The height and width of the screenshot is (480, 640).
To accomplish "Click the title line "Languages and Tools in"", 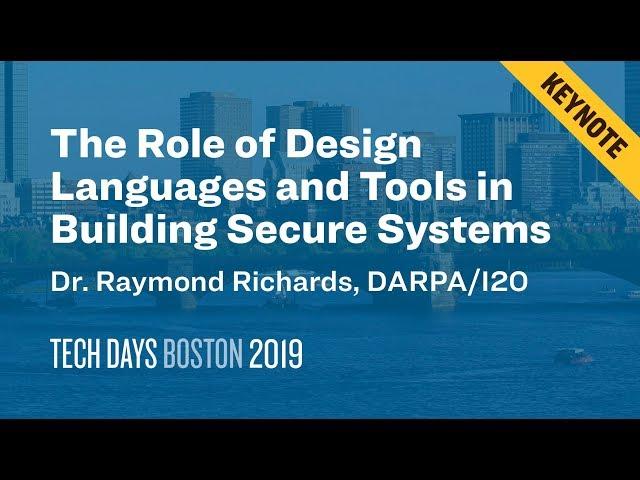I will click(282, 187).
